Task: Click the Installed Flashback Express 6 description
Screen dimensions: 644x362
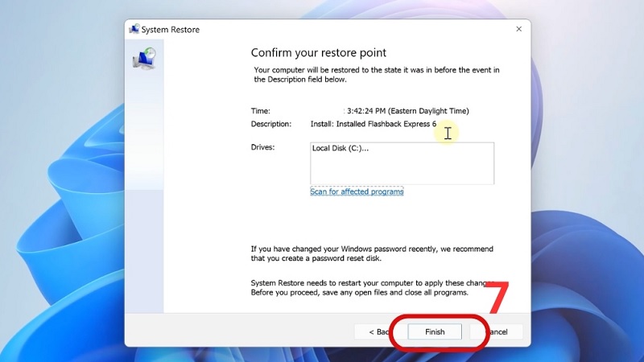Action: point(374,124)
